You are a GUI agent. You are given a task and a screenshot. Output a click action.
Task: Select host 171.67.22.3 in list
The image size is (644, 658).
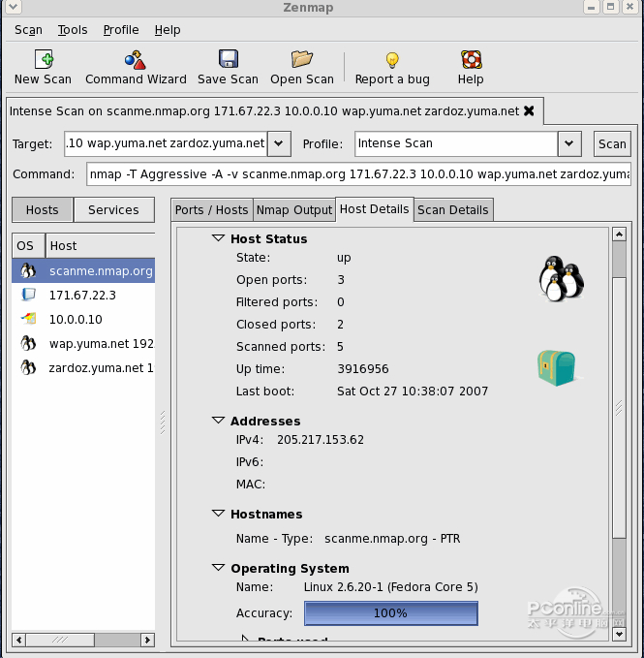coord(82,295)
